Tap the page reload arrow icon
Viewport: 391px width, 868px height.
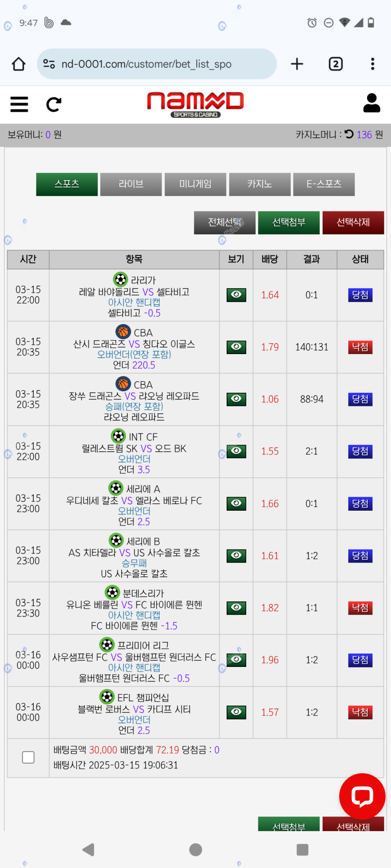(53, 104)
